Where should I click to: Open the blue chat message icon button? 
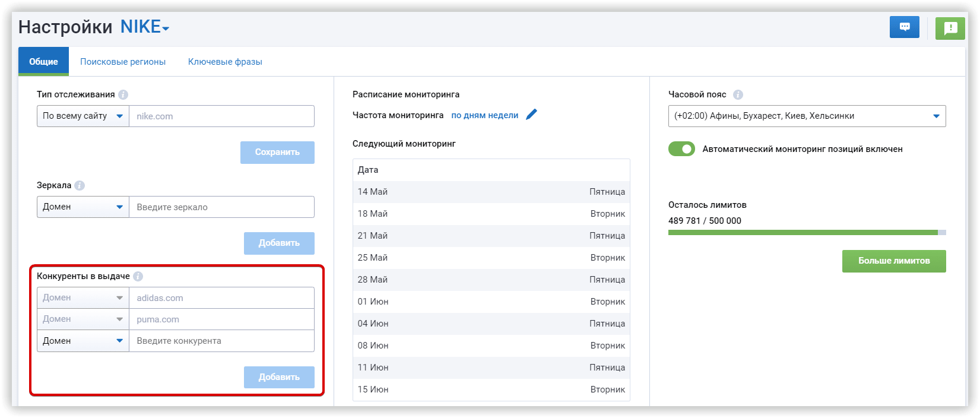pyautogui.click(x=904, y=27)
